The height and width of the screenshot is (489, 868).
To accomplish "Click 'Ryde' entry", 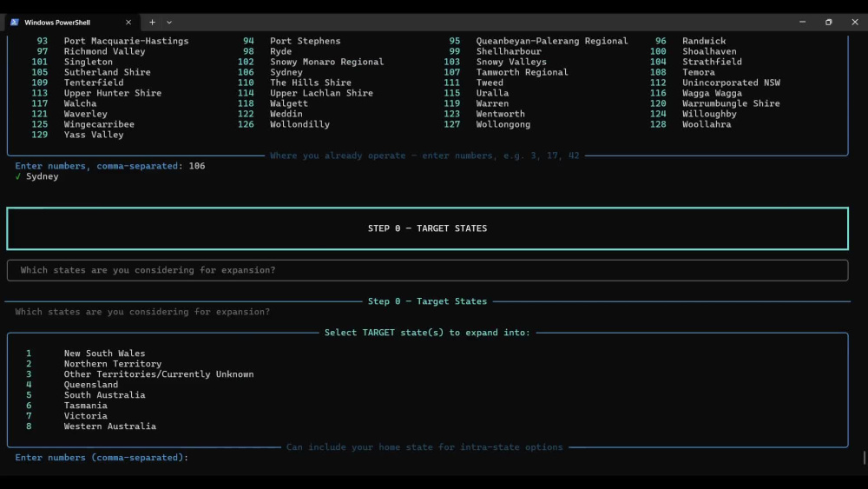I will (x=281, y=51).
